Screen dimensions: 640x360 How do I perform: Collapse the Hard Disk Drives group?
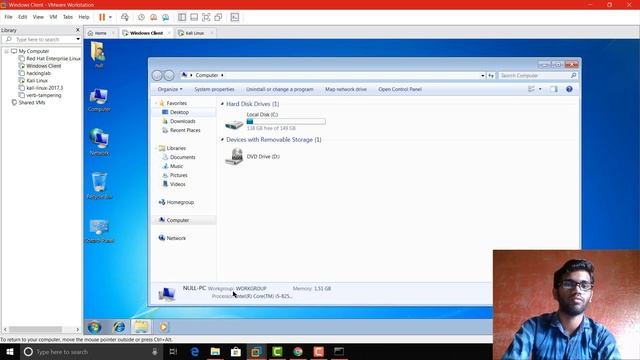coord(222,104)
